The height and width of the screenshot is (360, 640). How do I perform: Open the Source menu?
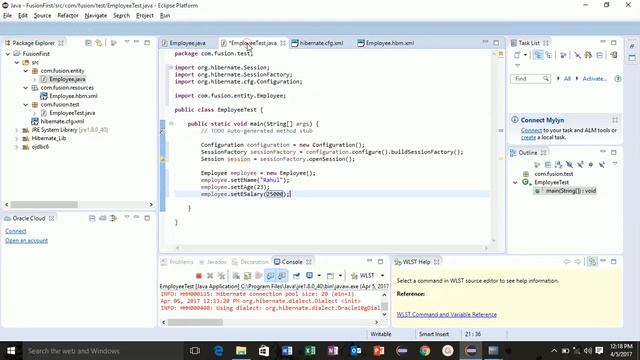pos(42,16)
